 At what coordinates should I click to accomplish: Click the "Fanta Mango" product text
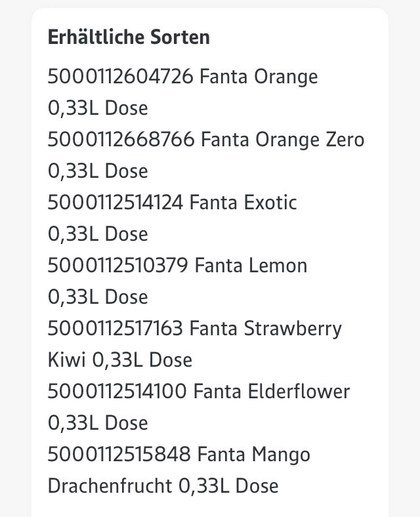(x=253, y=455)
